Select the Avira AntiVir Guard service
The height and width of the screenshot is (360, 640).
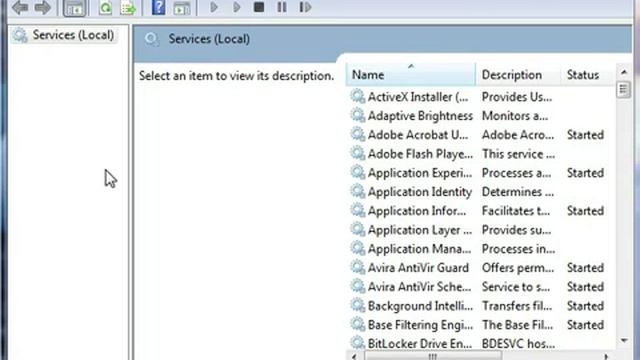tap(418, 268)
